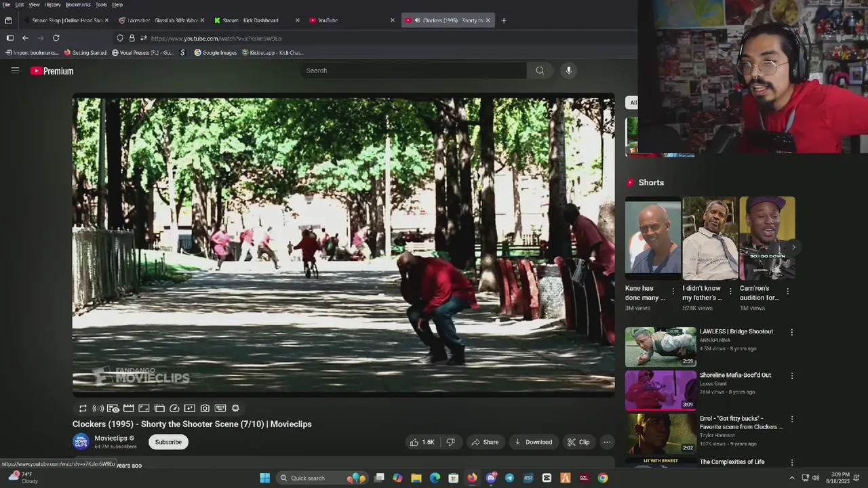
Task: Click the Clip scissors button
Action: click(578, 442)
